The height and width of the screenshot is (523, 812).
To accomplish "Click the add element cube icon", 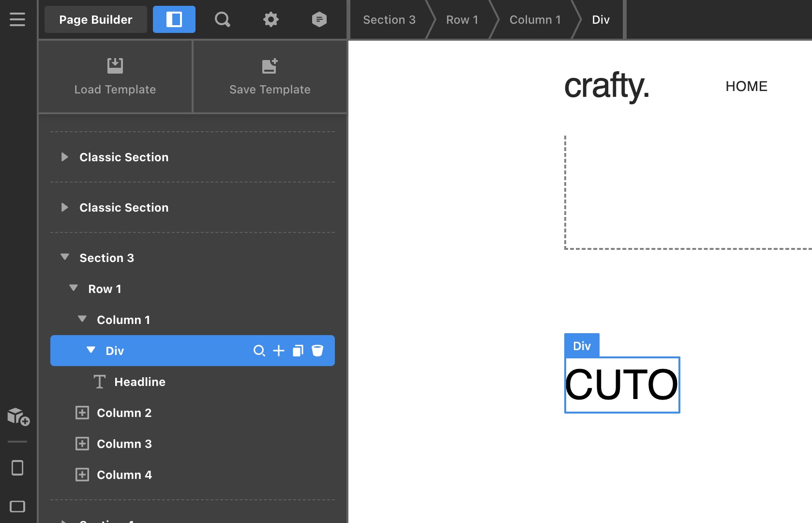I will click(18, 416).
